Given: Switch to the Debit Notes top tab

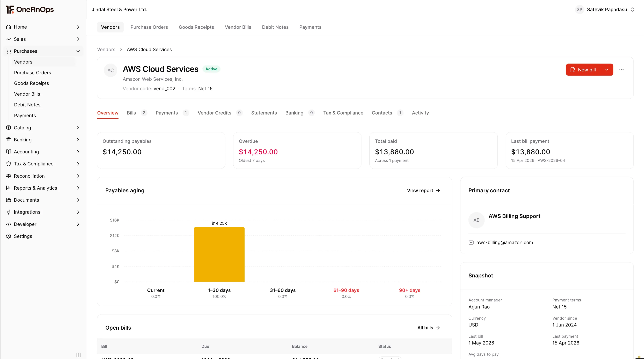Looking at the screenshot, I should coord(275,27).
